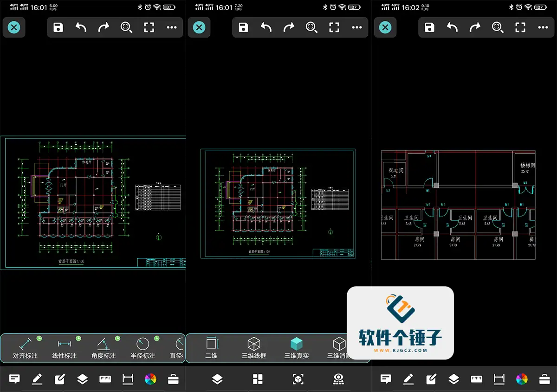The width and height of the screenshot is (557, 392).
Task: Tap the four-square layout icon
Action: click(258, 379)
